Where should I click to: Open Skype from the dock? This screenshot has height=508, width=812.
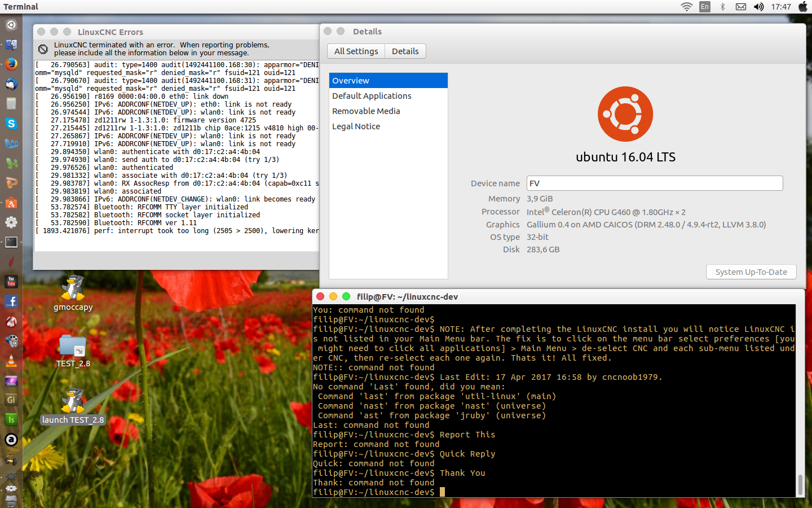(x=11, y=124)
